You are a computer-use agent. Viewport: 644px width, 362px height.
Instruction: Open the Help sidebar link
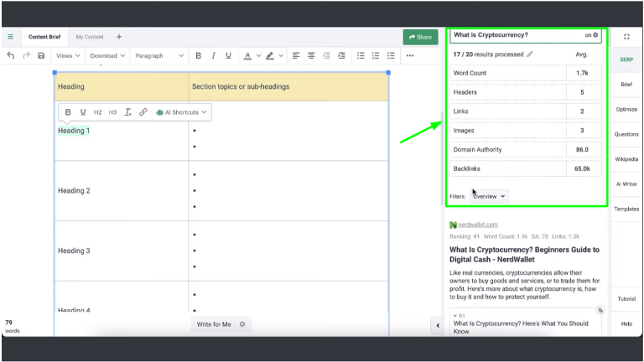click(x=626, y=323)
